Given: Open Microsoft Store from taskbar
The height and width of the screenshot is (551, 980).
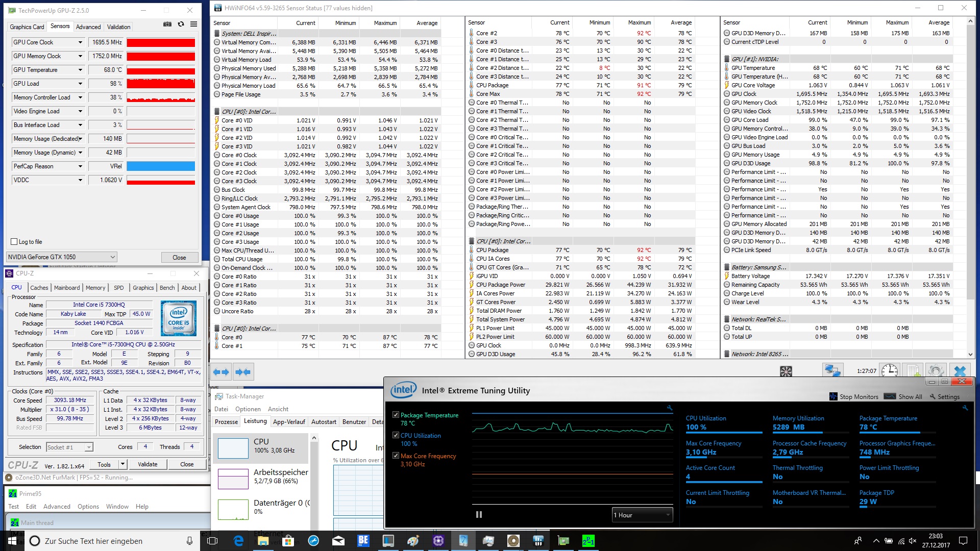Looking at the screenshot, I should 288,541.
